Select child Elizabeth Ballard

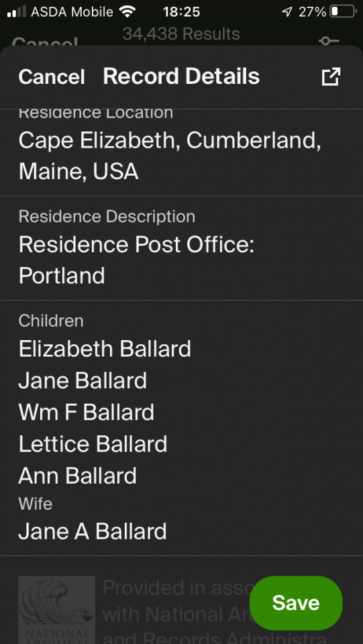click(x=105, y=349)
